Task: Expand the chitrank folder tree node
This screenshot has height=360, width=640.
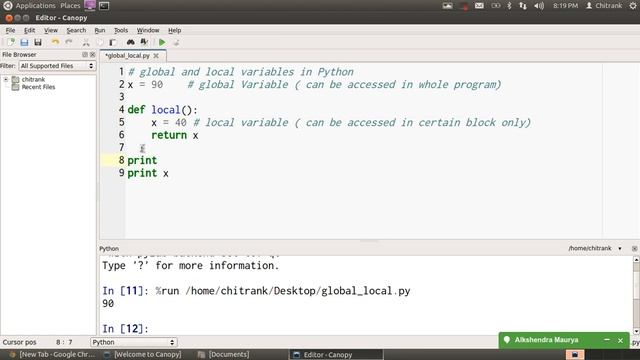Action: point(6,79)
